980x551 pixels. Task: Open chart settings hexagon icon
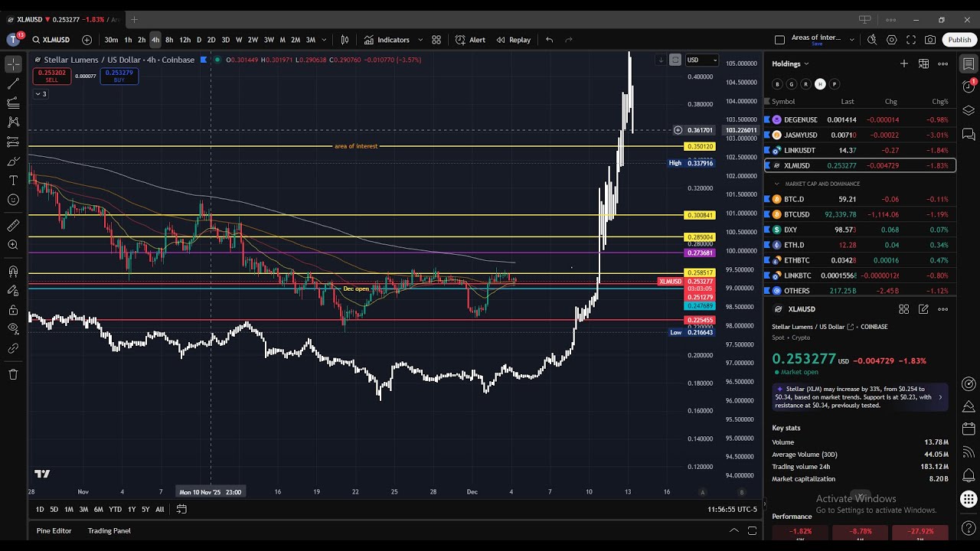pyautogui.click(x=892, y=40)
